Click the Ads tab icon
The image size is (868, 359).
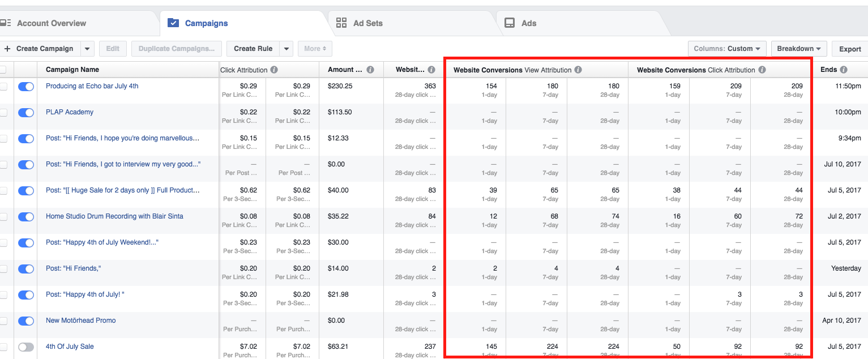[x=510, y=23]
